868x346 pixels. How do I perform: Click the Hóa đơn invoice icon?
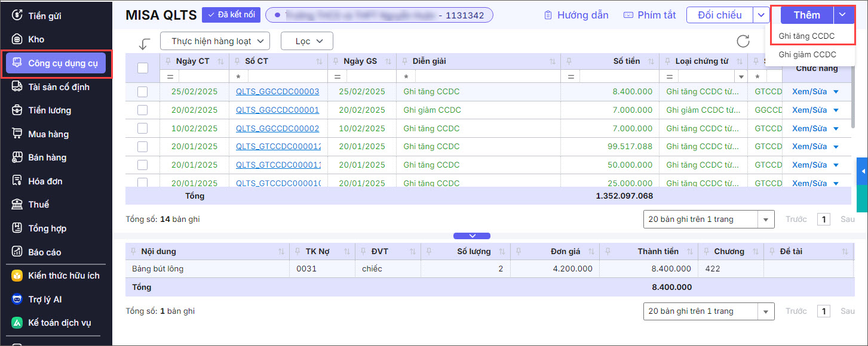click(x=17, y=181)
